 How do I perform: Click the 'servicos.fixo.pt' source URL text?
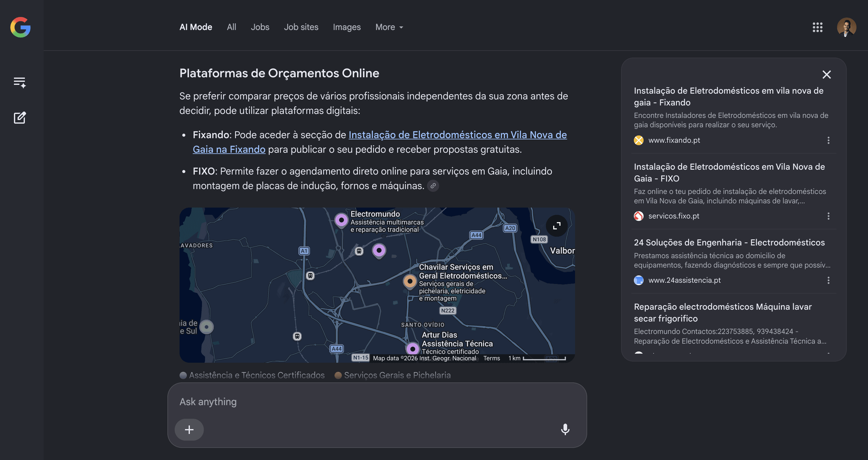coord(674,216)
